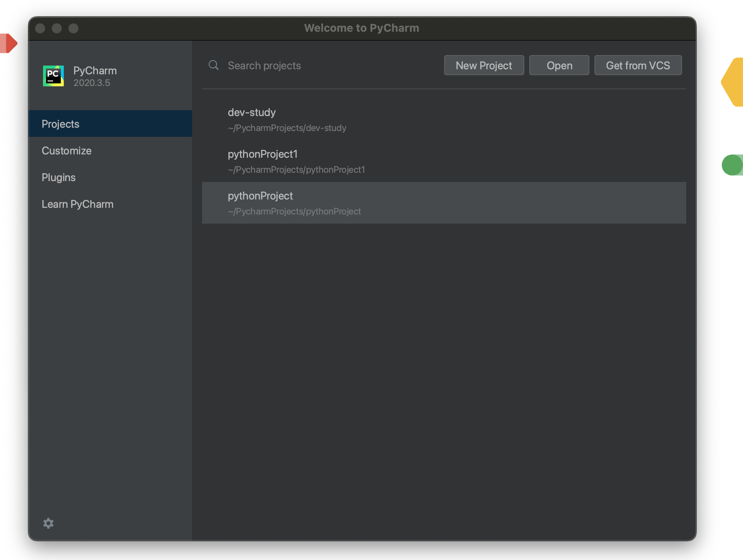Minimize the Welcome window
Screen dimensions: 743x560
57,28
